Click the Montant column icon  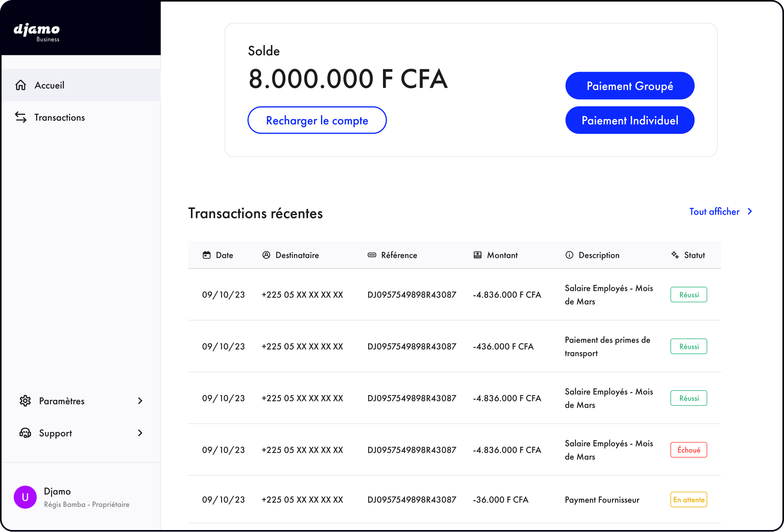click(x=477, y=255)
